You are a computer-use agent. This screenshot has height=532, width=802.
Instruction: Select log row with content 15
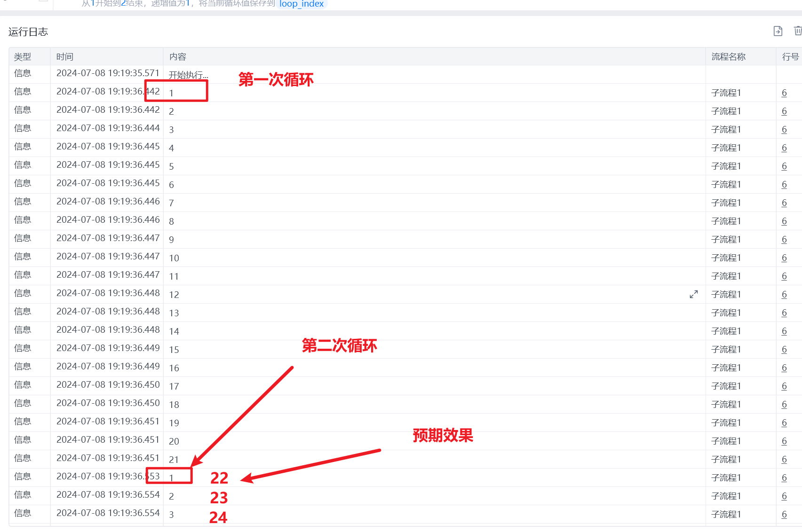405,349
